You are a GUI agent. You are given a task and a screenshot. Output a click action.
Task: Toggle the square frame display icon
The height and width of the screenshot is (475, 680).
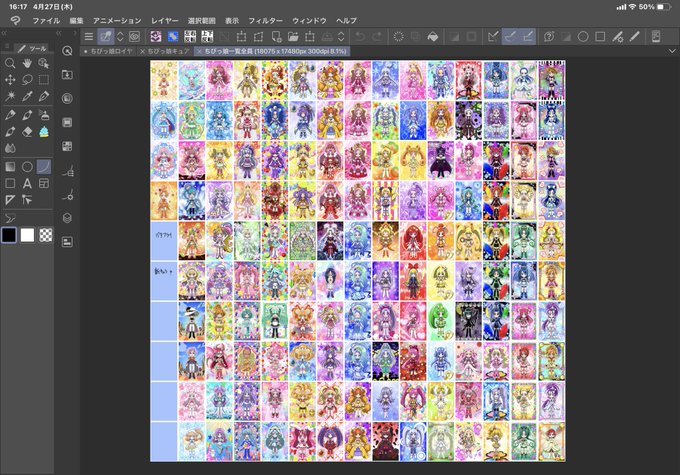tap(600, 37)
